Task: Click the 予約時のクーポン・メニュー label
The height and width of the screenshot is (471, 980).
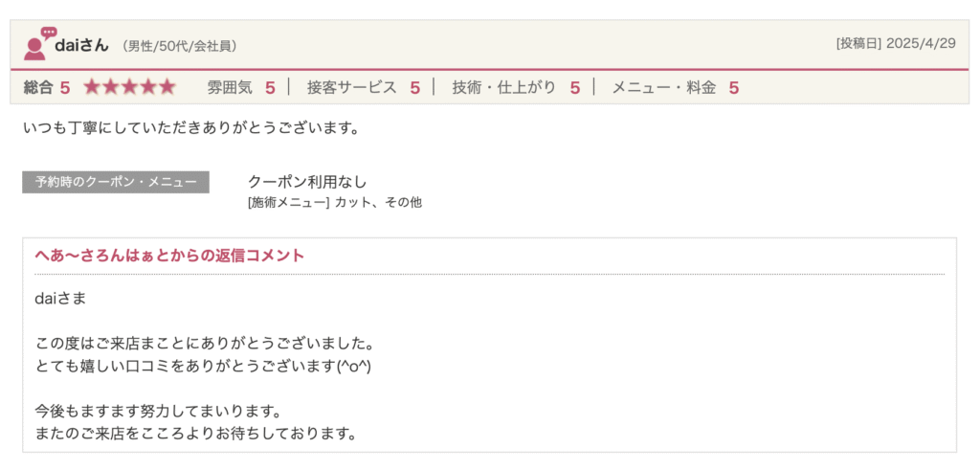Action: tap(116, 182)
